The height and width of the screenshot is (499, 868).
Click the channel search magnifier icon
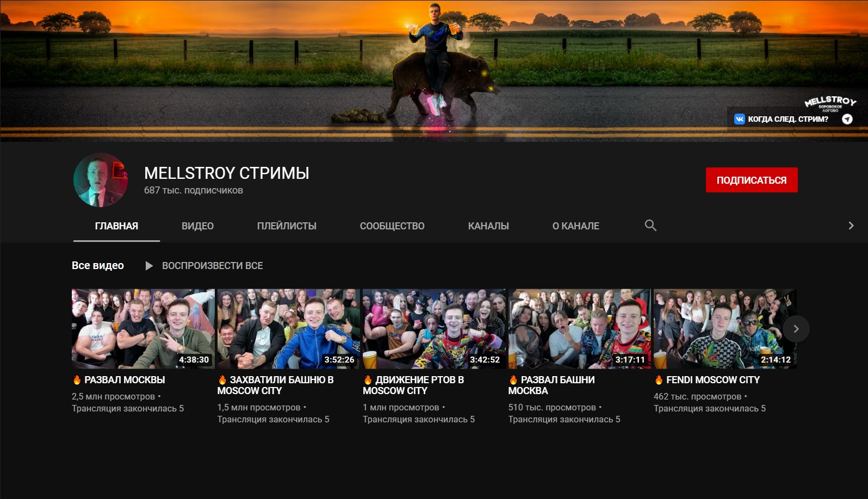click(650, 226)
